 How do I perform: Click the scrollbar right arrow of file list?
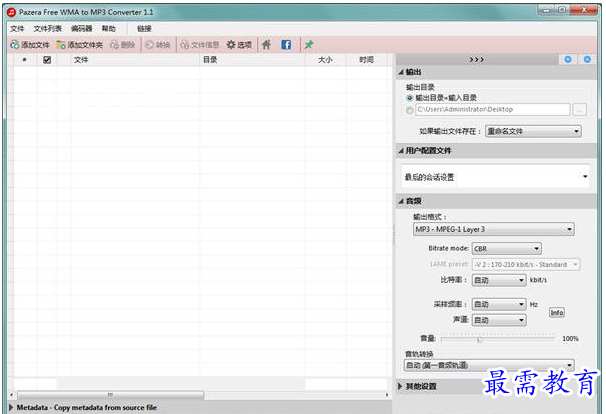[x=387, y=395]
